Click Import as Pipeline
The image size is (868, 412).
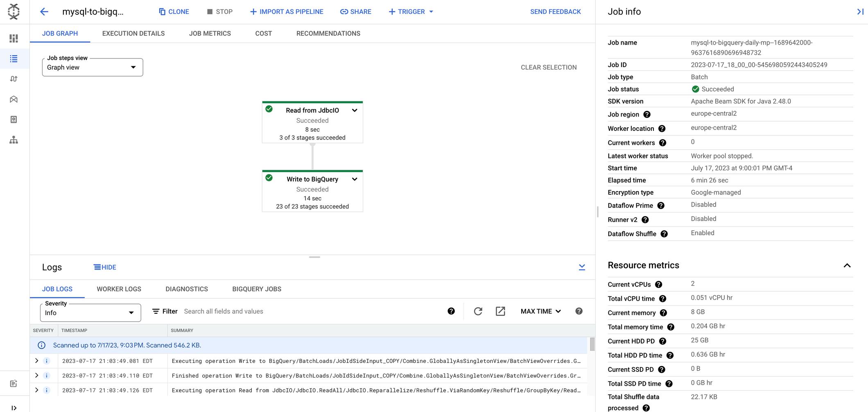coord(287,12)
